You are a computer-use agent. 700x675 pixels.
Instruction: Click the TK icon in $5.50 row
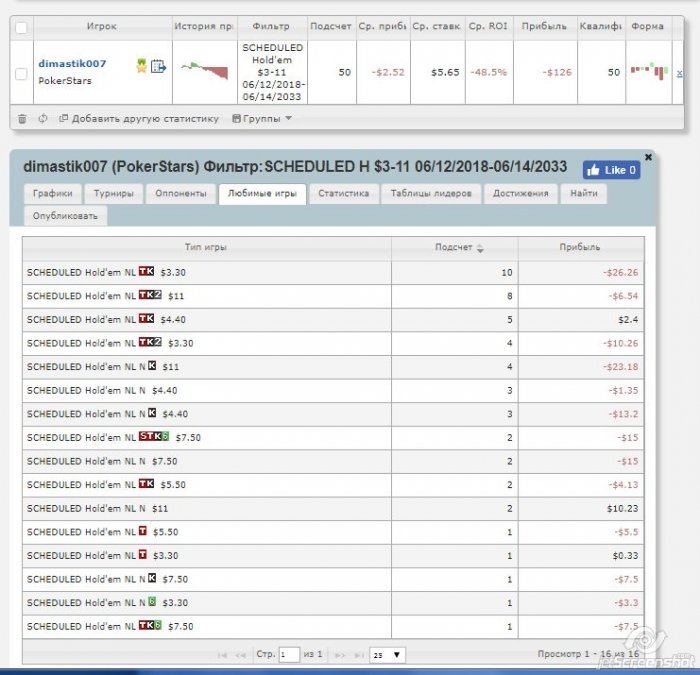coord(146,484)
